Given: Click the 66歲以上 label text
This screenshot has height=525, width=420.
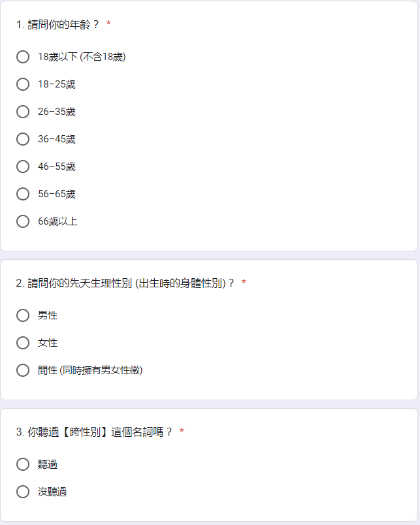Looking at the screenshot, I should (57, 221).
